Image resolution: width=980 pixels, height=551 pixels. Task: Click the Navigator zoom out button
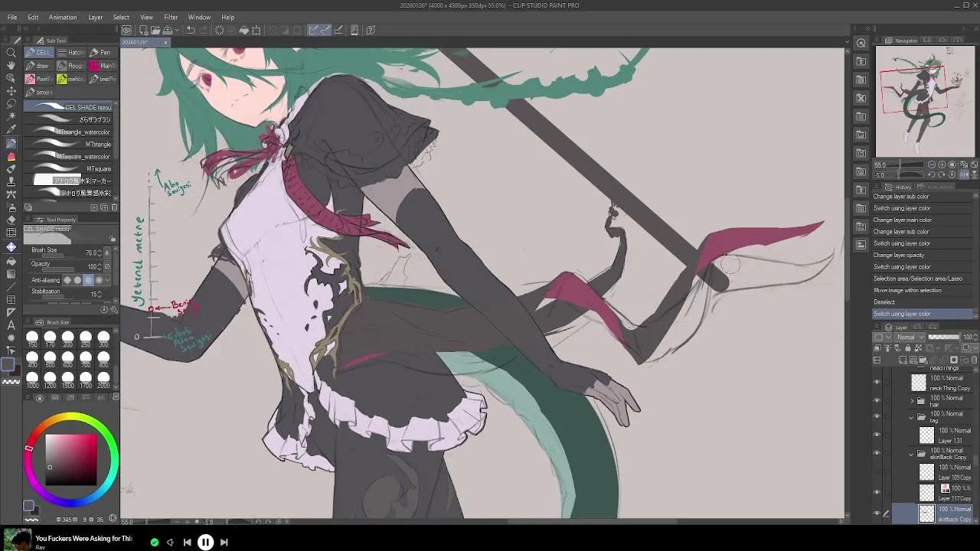(x=932, y=165)
